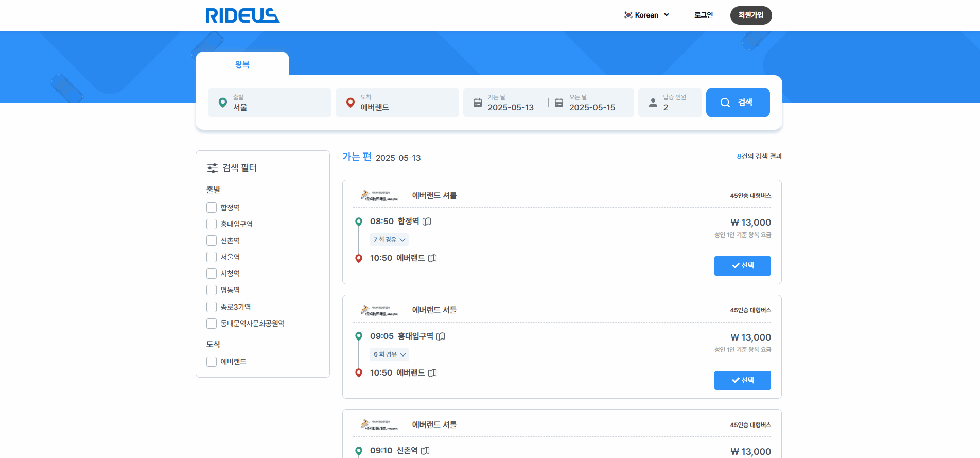Click the 가는 편 heading
The image size is (980, 458).
point(357,157)
